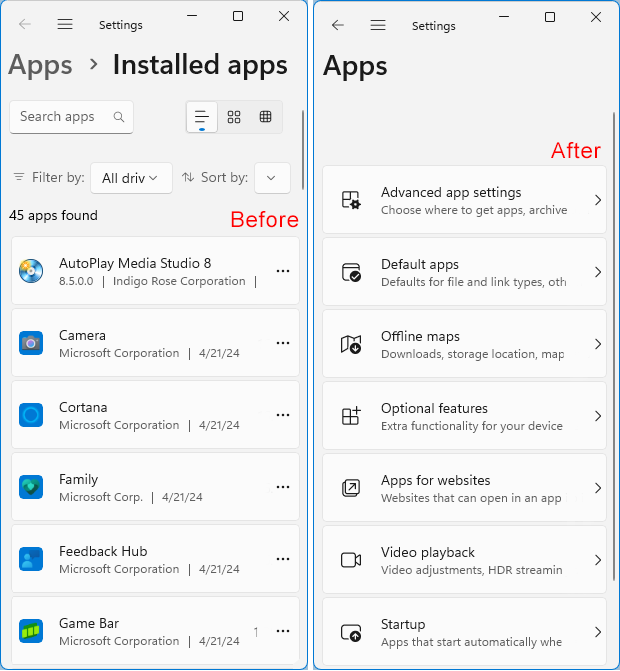Open Default apps settings
This screenshot has width=620, height=671.
(464, 272)
